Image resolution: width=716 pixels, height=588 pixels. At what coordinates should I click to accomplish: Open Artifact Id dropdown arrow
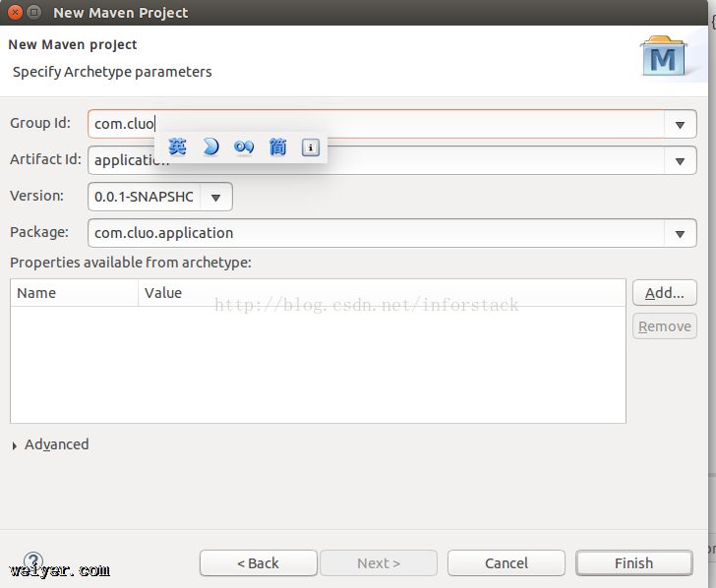tap(680, 160)
